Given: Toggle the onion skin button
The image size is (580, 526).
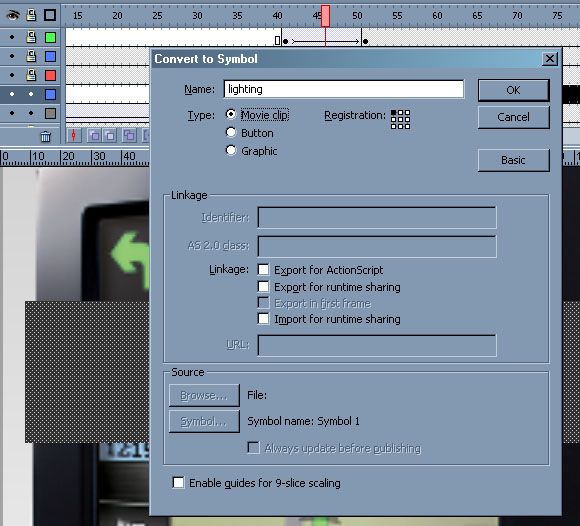Looking at the screenshot, I should [x=94, y=136].
